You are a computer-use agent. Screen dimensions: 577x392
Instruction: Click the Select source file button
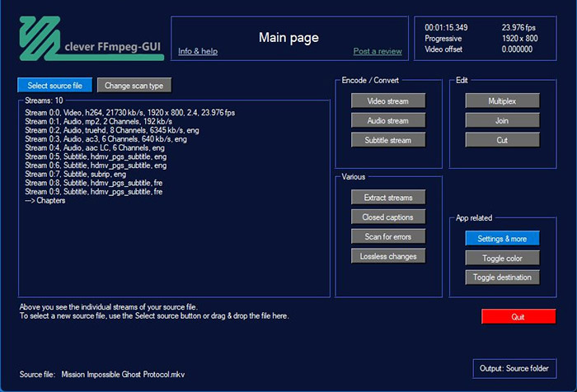[x=55, y=86]
